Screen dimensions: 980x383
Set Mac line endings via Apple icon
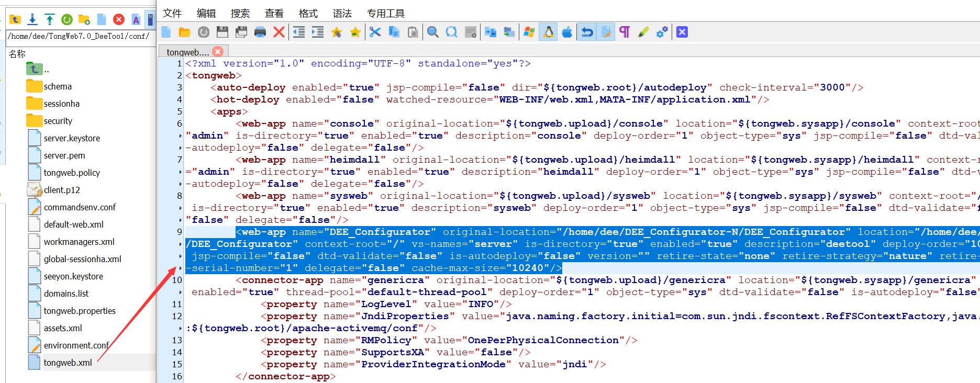(x=567, y=32)
